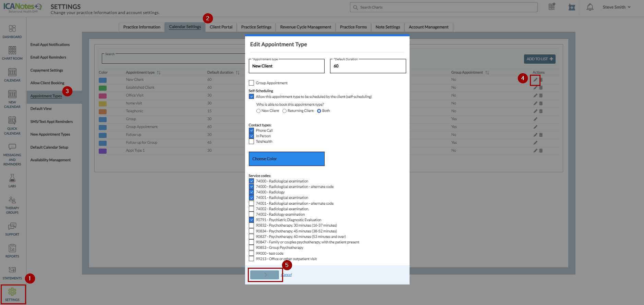Viewport: 644px width, 305px height.
Task: Sort by Appointment type column
Action: pyautogui.click(x=159, y=73)
